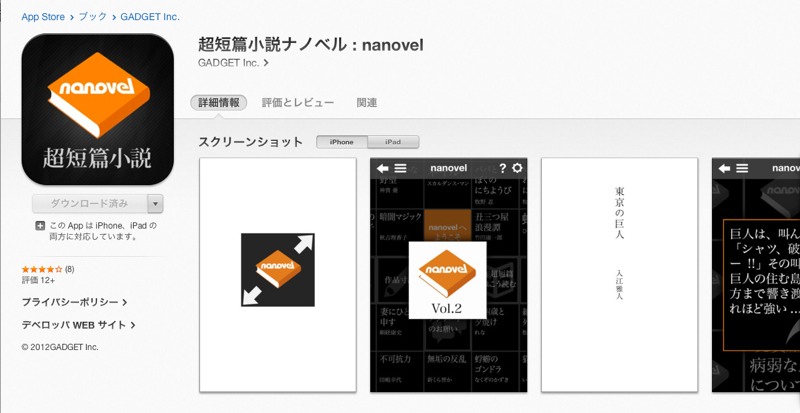800x413 pixels.
Task: Open the App Store breadcrumb link
Action: (43, 17)
